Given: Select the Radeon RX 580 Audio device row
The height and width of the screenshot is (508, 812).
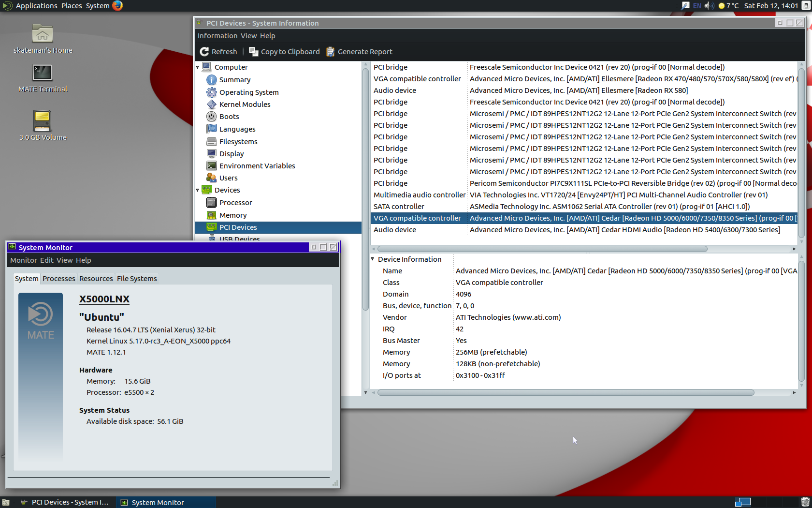Looking at the screenshot, I should [x=584, y=90].
